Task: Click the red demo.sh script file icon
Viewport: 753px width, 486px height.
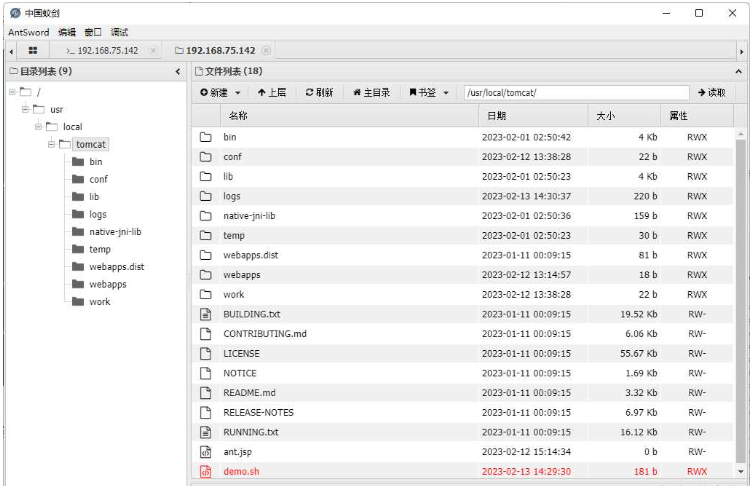Action: pyautogui.click(x=206, y=472)
